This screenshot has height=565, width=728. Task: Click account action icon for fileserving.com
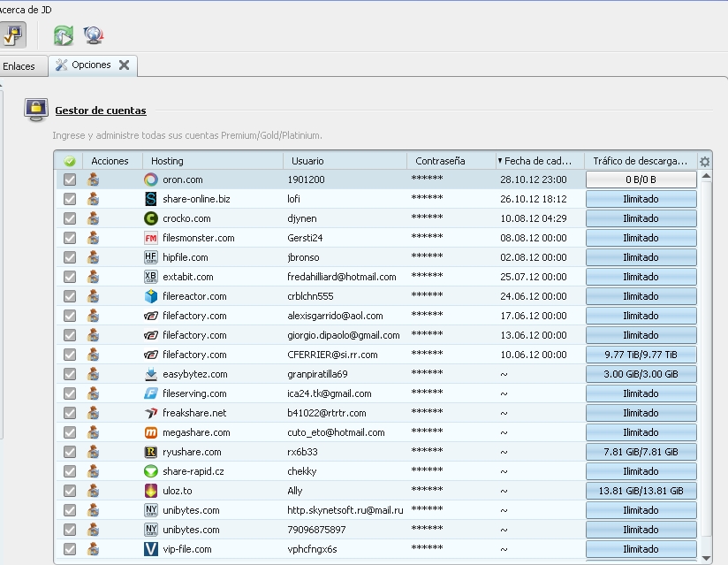pos(93,393)
